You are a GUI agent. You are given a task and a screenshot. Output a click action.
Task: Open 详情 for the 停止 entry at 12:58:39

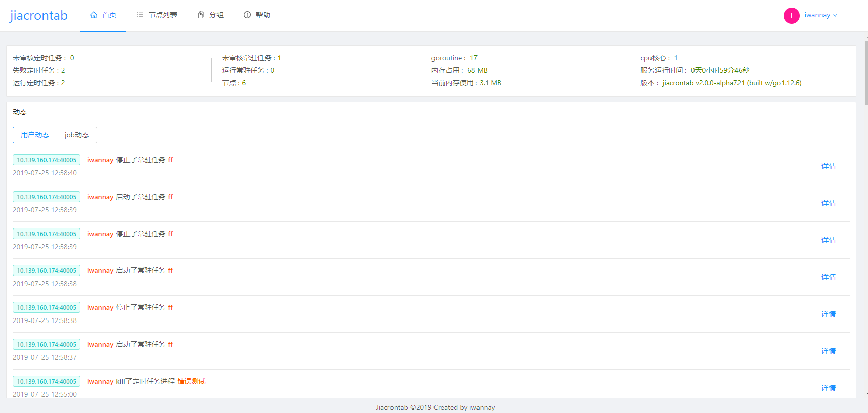point(829,240)
